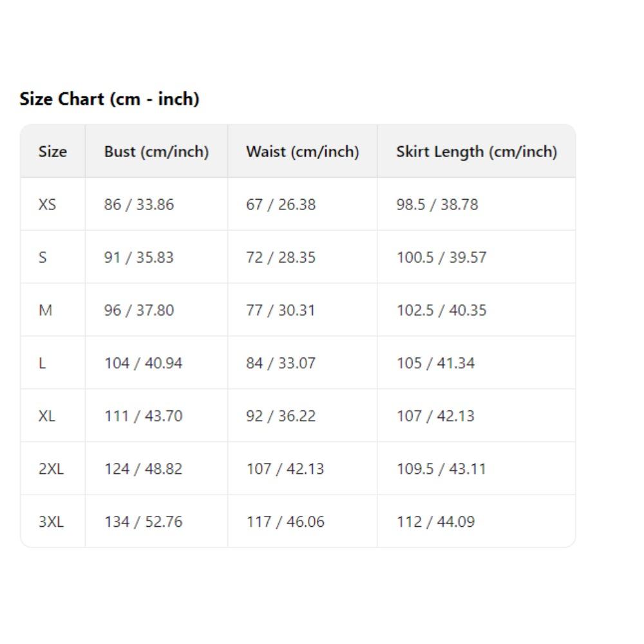
Task: Click the M skirt length 102.5 / 40.35
Action: coord(441,310)
